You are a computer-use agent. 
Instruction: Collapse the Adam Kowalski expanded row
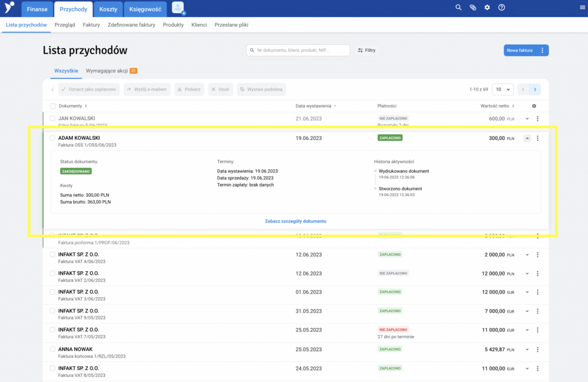coord(527,138)
